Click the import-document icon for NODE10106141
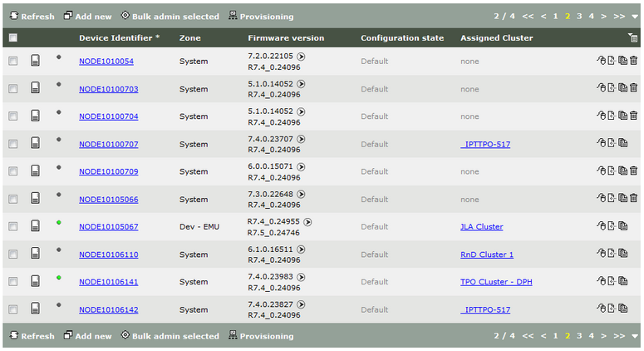This screenshot has width=644, height=351. coord(612,281)
